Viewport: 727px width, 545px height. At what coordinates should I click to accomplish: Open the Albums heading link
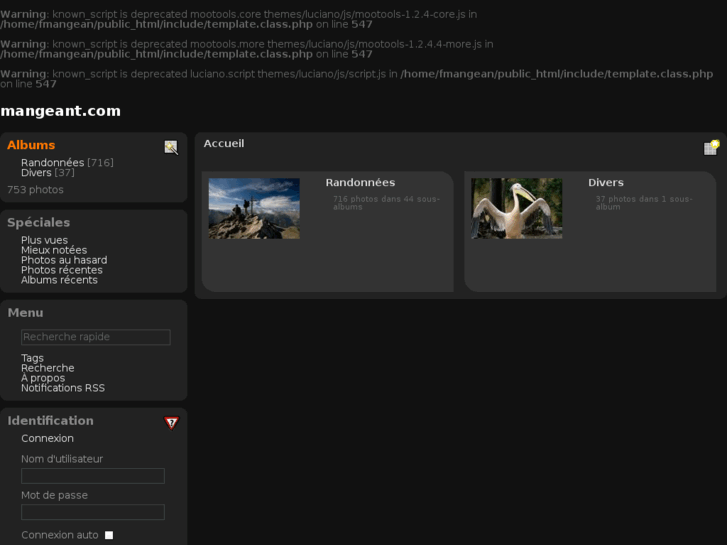[31, 145]
